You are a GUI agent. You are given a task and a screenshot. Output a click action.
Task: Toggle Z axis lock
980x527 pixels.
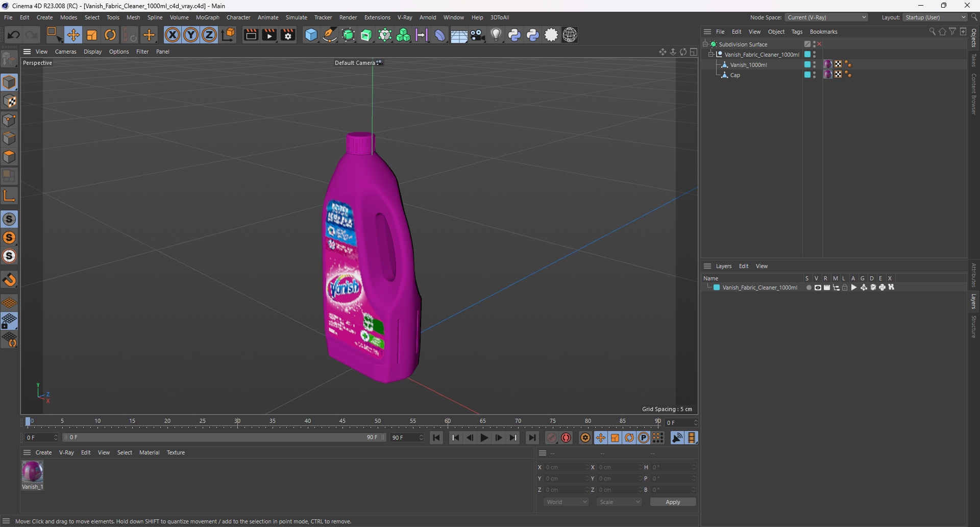(209, 35)
